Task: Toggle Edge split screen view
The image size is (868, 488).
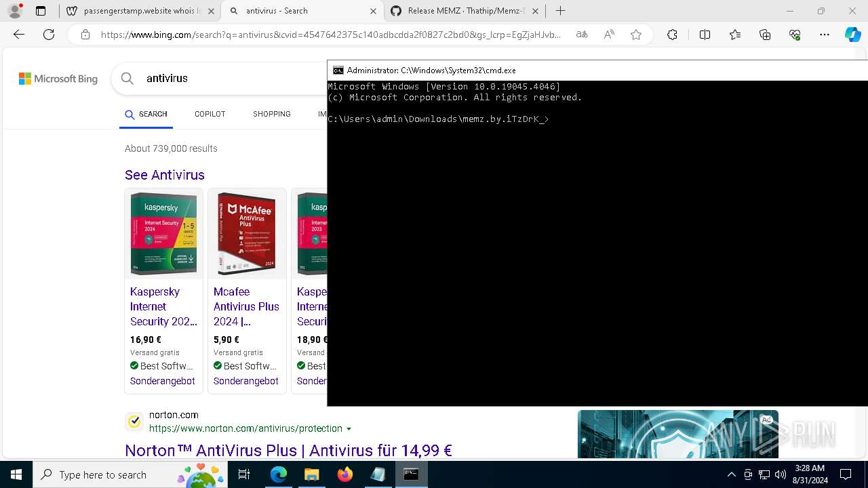Action: pyautogui.click(x=705, y=35)
